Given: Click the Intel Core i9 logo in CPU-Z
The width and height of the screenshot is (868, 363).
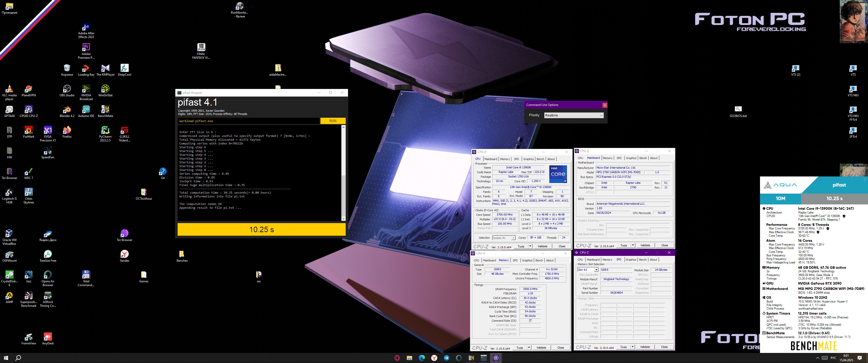Looking at the screenshot, I should point(558,174).
